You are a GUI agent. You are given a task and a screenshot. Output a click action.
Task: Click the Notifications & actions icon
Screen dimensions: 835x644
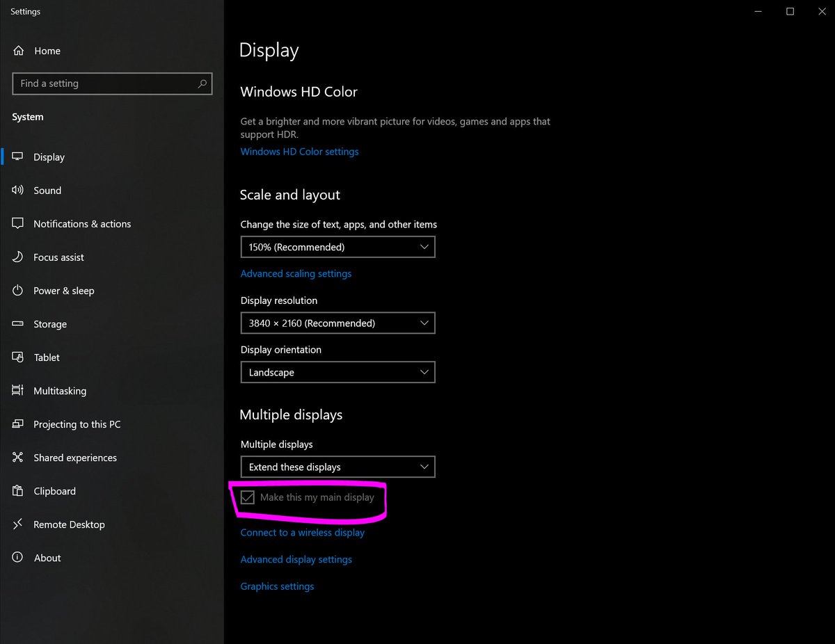[x=18, y=224]
